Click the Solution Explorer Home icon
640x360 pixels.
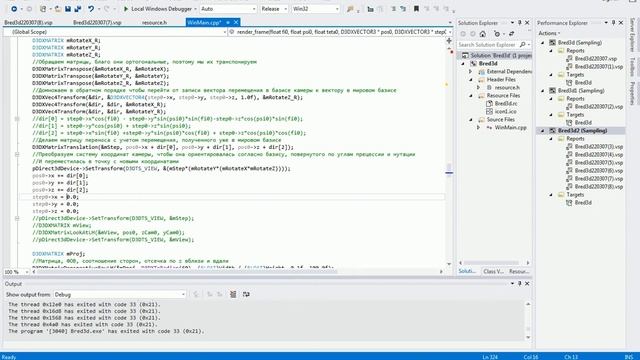tap(482, 34)
